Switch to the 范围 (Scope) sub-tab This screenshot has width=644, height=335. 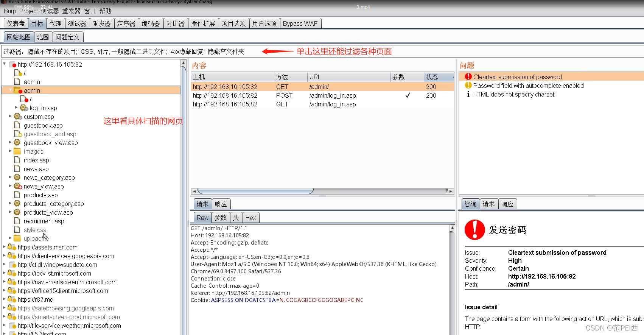click(43, 37)
